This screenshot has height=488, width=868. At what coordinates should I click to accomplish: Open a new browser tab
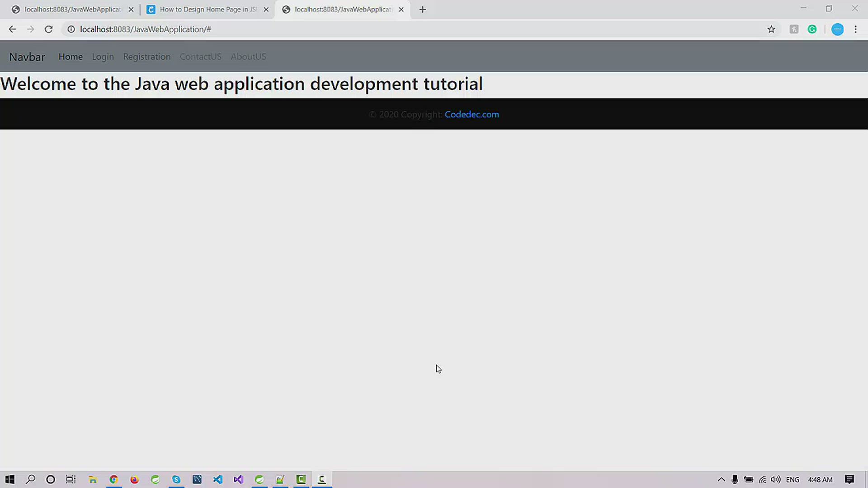point(423,9)
